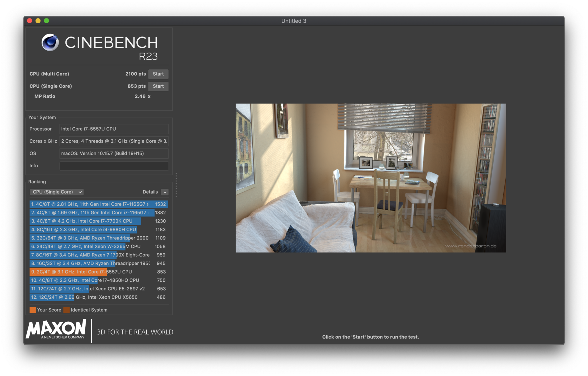The width and height of the screenshot is (588, 376).
Task: Click the macOS version field
Action: coord(114,153)
